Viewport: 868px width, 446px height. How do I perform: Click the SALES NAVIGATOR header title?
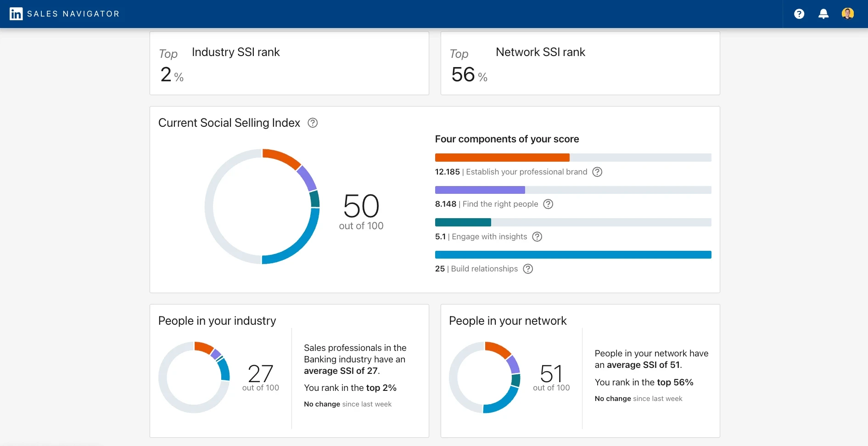click(73, 14)
